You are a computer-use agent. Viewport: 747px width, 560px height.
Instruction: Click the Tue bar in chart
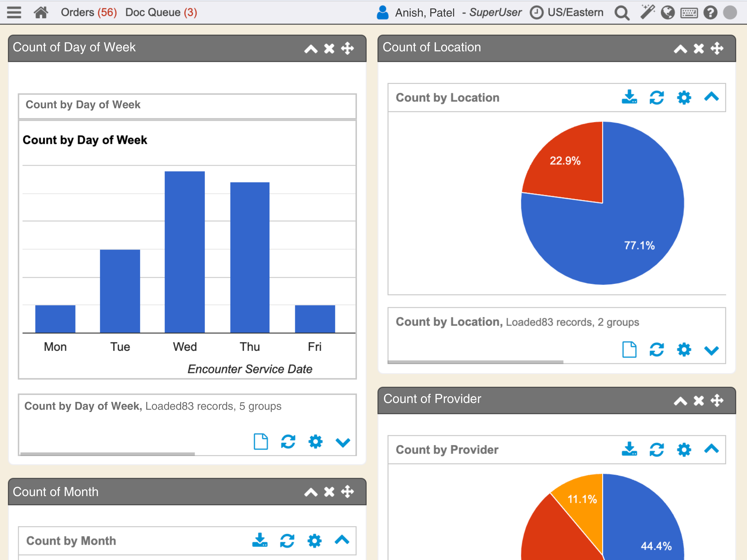point(120,291)
